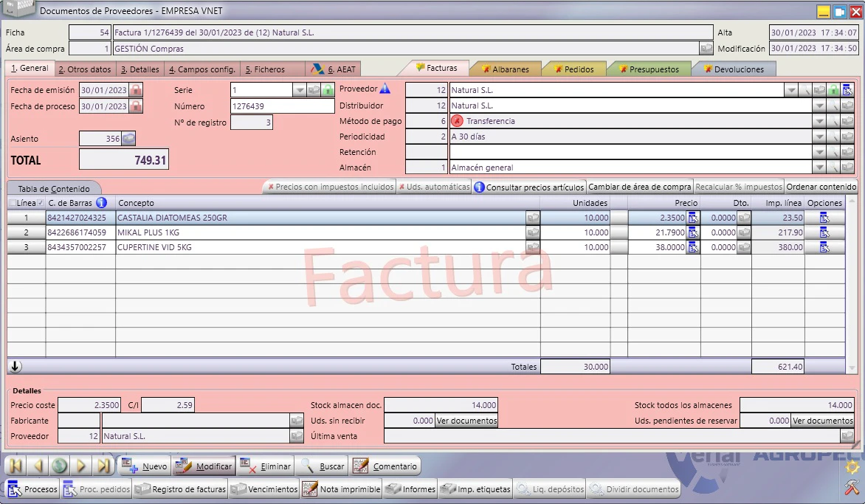The height and width of the screenshot is (504, 865).
Task: Open Método de pago dropdown arrow
Action: pyautogui.click(x=819, y=121)
